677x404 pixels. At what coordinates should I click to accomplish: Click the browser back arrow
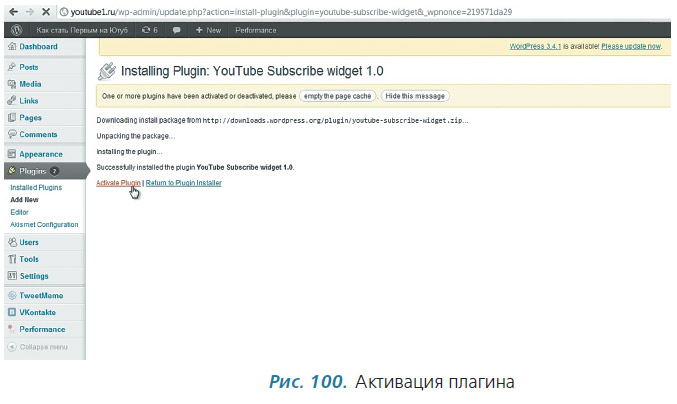pyautogui.click(x=14, y=12)
